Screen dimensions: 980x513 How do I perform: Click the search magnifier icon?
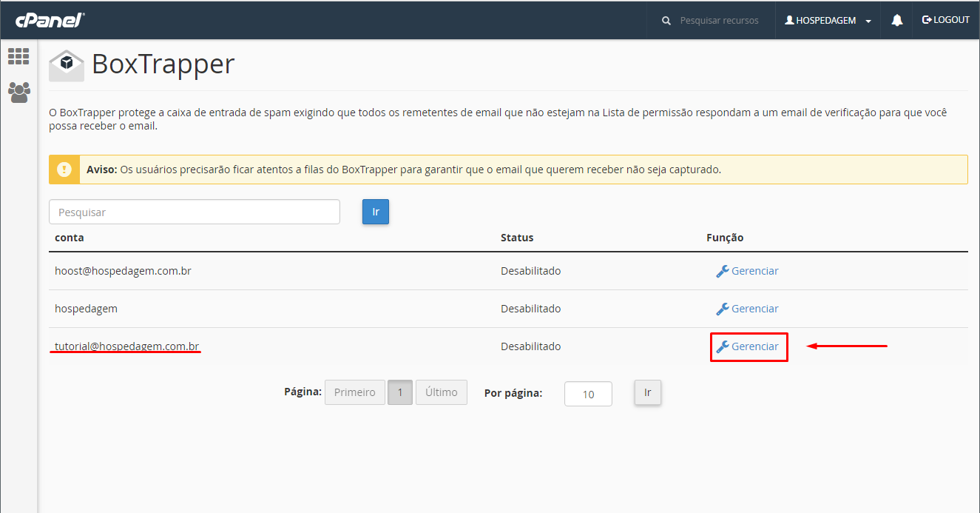pyautogui.click(x=666, y=21)
